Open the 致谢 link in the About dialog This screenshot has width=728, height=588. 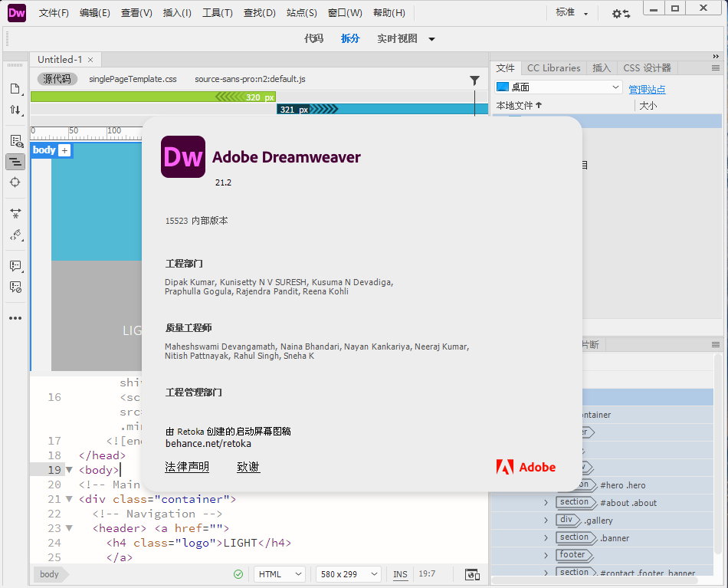248,467
